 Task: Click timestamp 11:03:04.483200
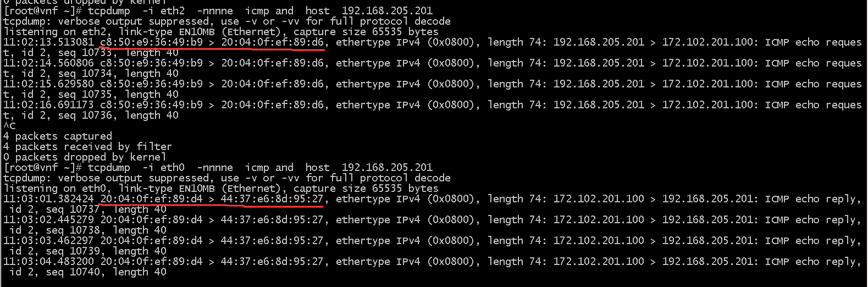(48, 261)
